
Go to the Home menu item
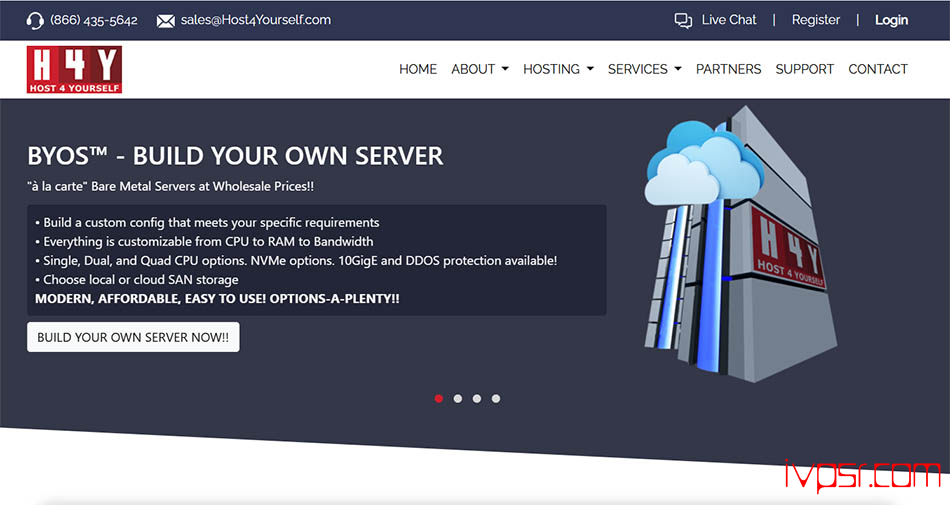tap(418, 69)
